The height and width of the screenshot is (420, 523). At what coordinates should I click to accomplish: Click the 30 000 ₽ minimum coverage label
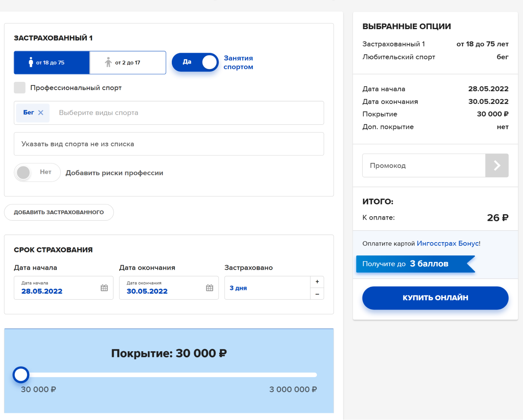[x=38, y=389]
